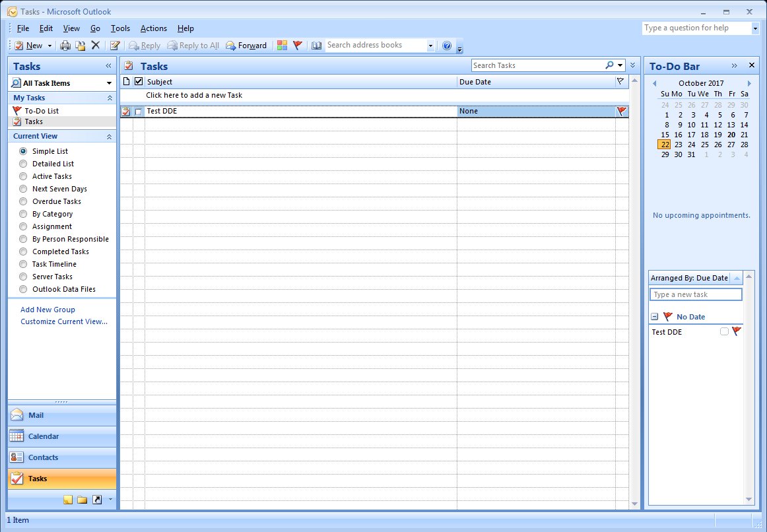The width and height of the screenshot is (767, 532).
Task: Select the Overdue Tasks view
Action: pyautogui.click(x=23, y=201)
